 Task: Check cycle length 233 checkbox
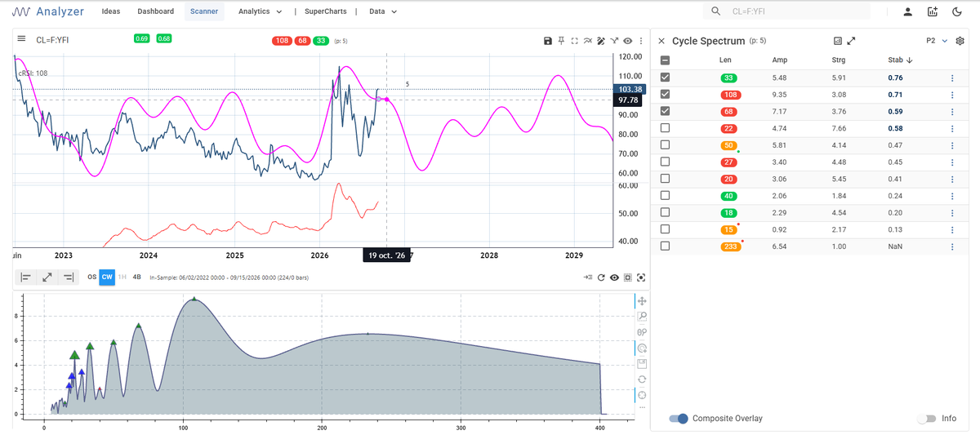[665, 246]
